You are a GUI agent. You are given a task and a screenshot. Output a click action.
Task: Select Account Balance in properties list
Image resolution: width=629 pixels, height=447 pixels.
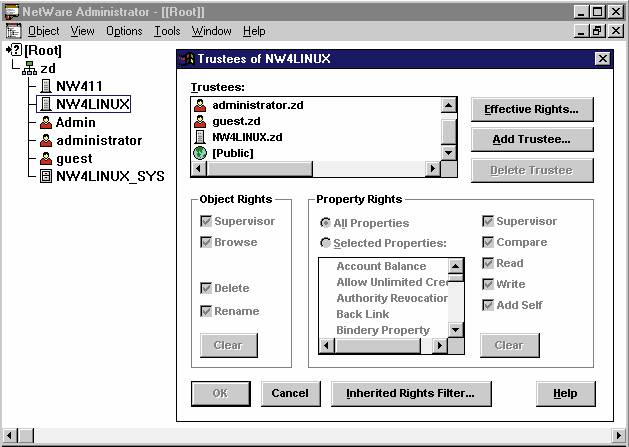click(381, 266)
